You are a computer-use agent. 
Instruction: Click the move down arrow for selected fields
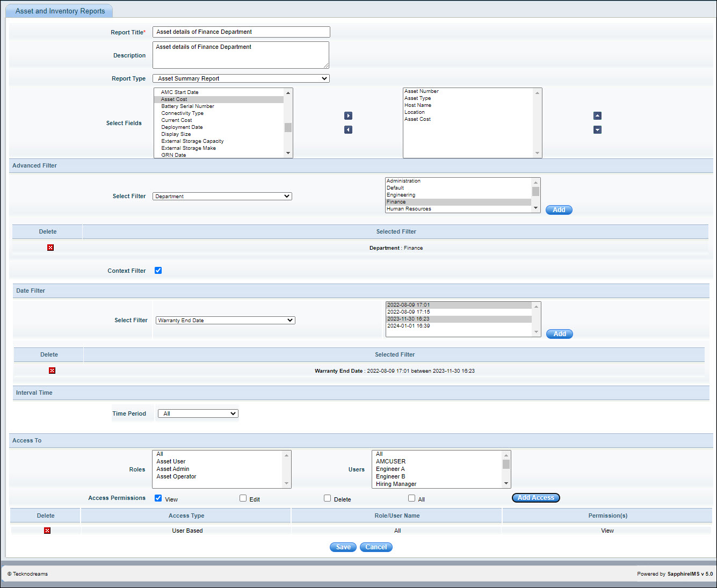coord(597,130)
